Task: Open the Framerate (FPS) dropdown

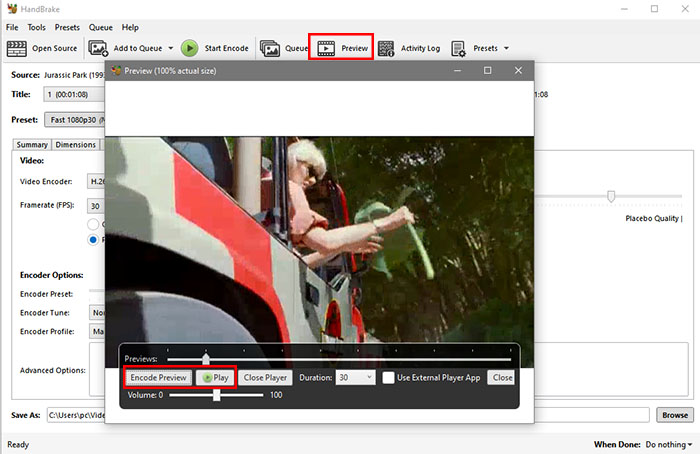Action: point(96,206)
